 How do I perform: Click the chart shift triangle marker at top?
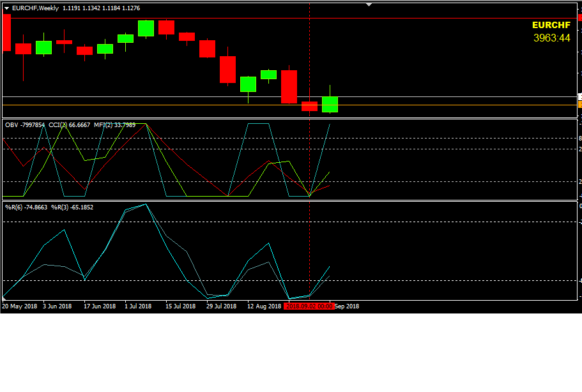coord(369,4)
